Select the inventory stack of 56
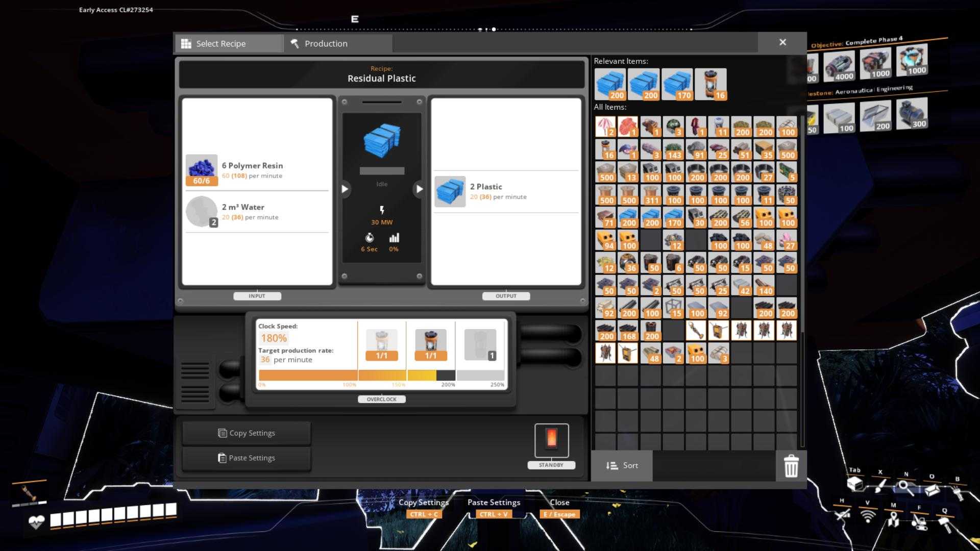Image resolution: width=980 pixels, height=551 pixels. click(741, 217)
